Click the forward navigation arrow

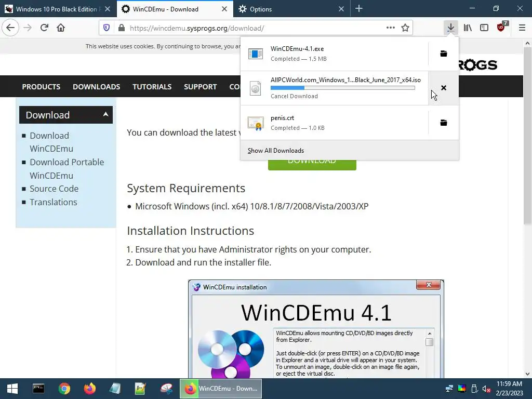[x=28, y=28]
